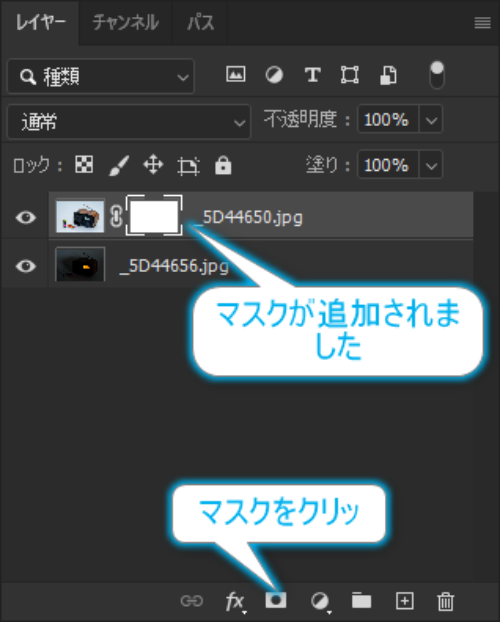Image resolution: width=500 pixels, height=622 pixels.
Task: Lock transparent pixels checkerboard icon
Action: (84, 164)
